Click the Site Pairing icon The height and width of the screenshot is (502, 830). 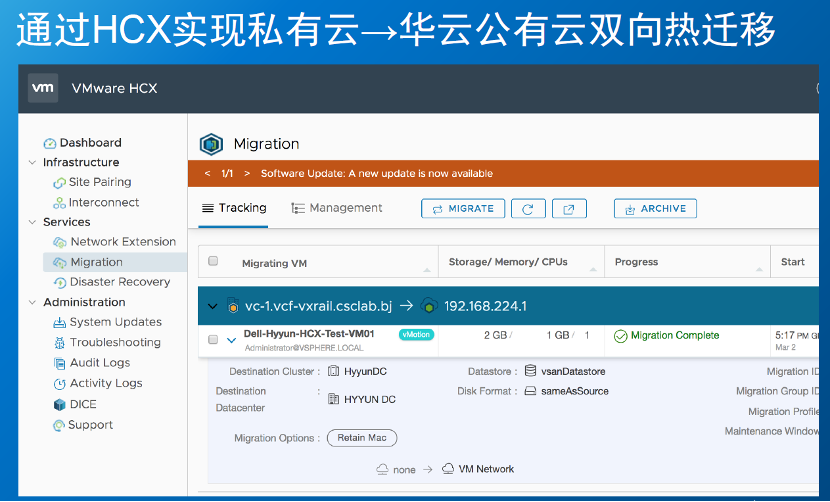tap(59, 183)
